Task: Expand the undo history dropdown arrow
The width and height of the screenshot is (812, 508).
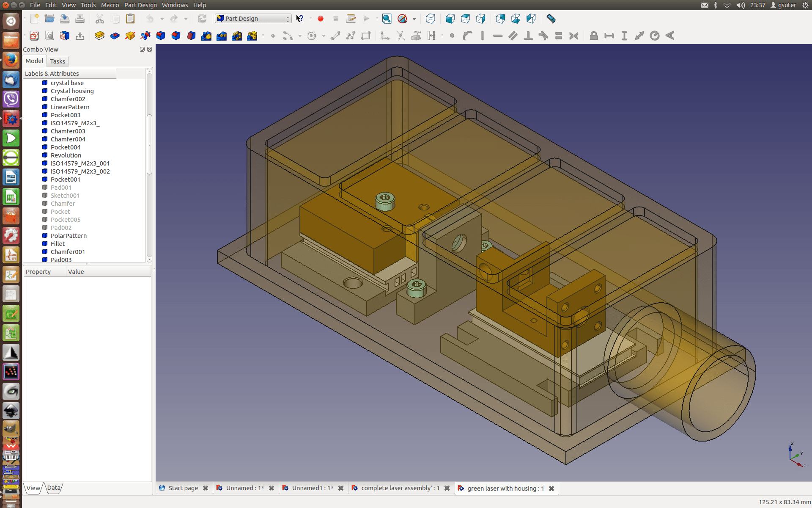Action: (162, 19)
